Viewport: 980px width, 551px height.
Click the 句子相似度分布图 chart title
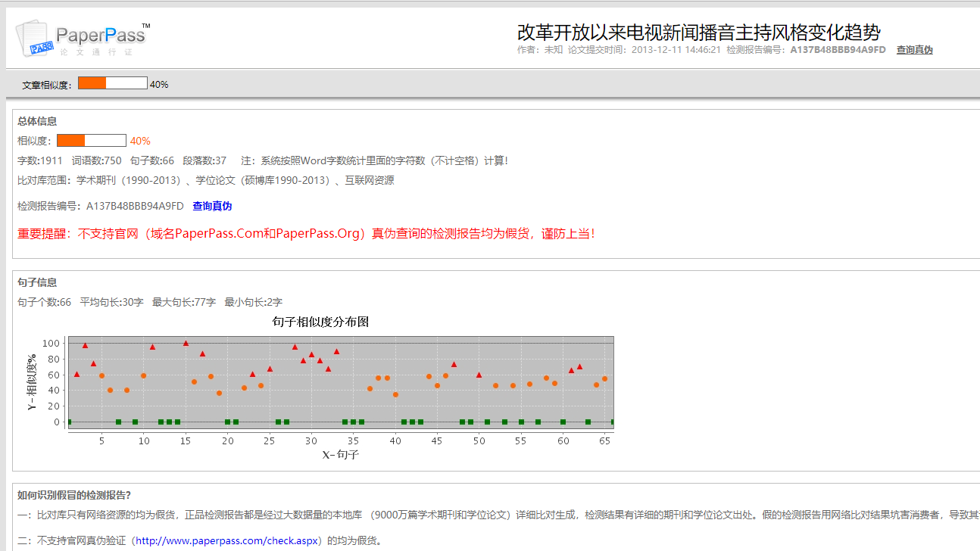point(320,322)
